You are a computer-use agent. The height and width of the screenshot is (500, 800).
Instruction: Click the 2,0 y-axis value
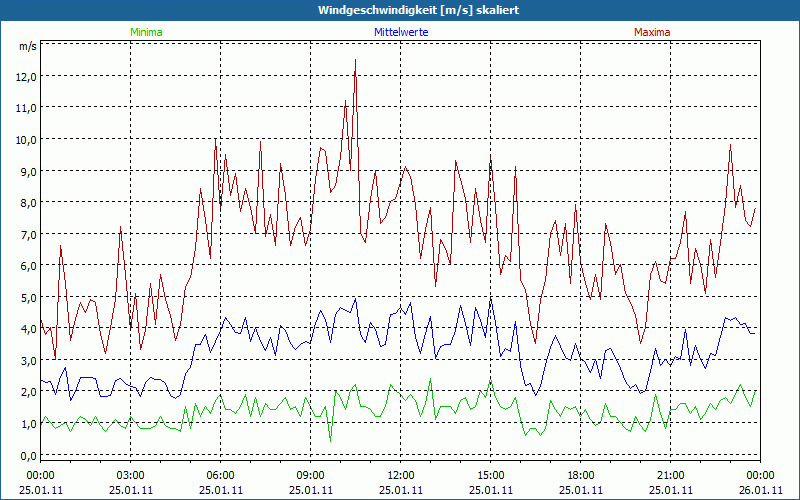[x=29, y=392]
